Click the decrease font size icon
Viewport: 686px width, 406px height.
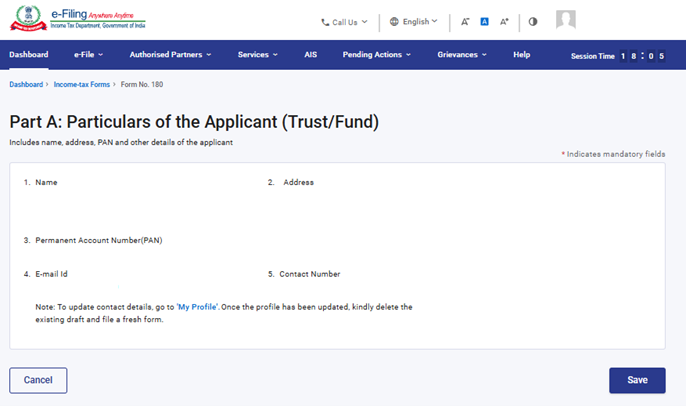coord(465,21)
